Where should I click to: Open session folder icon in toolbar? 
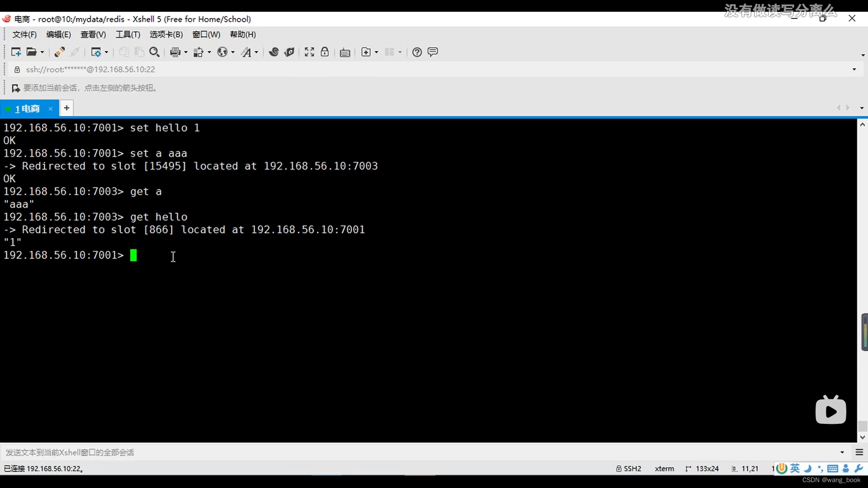(31, 52)
